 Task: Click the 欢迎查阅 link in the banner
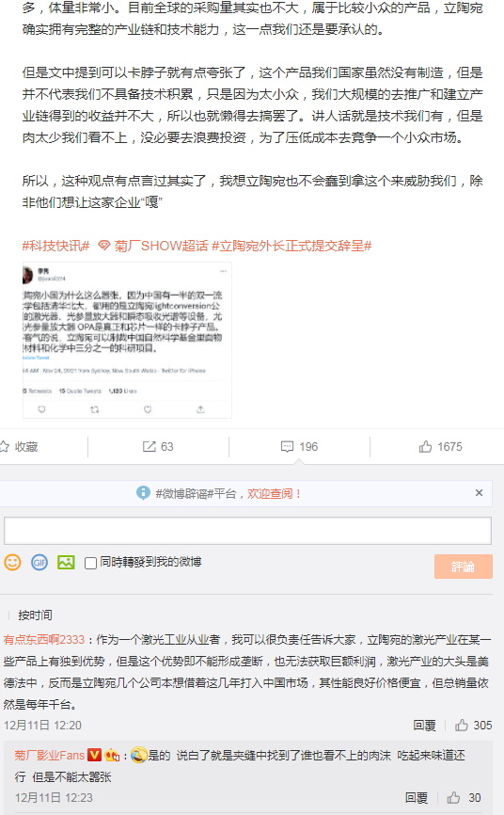274,493
